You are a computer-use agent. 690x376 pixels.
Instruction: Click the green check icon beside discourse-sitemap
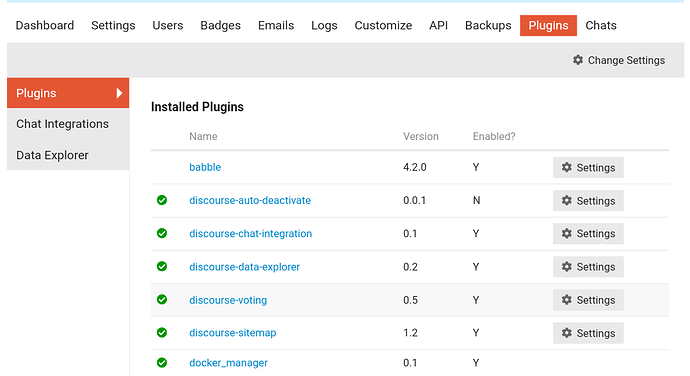coord(162,332)
